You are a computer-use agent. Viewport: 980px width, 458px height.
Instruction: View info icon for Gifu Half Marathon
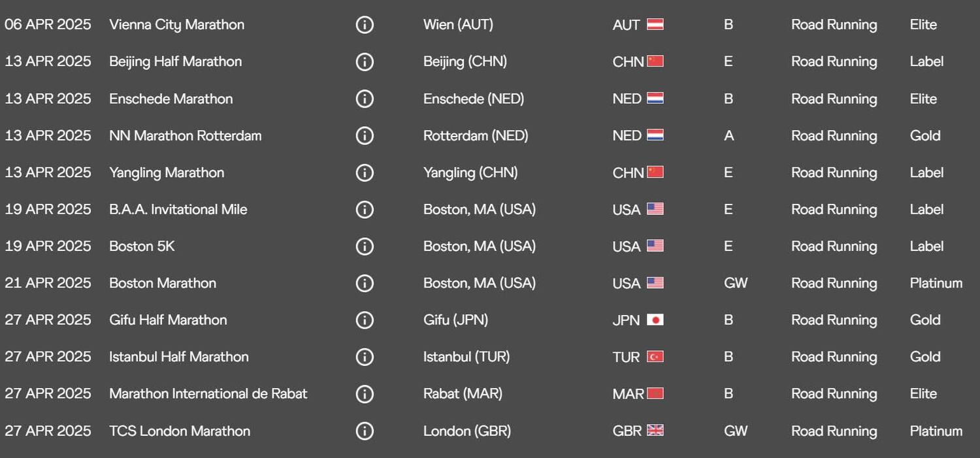pyautogui.click(x=365, y=320)
